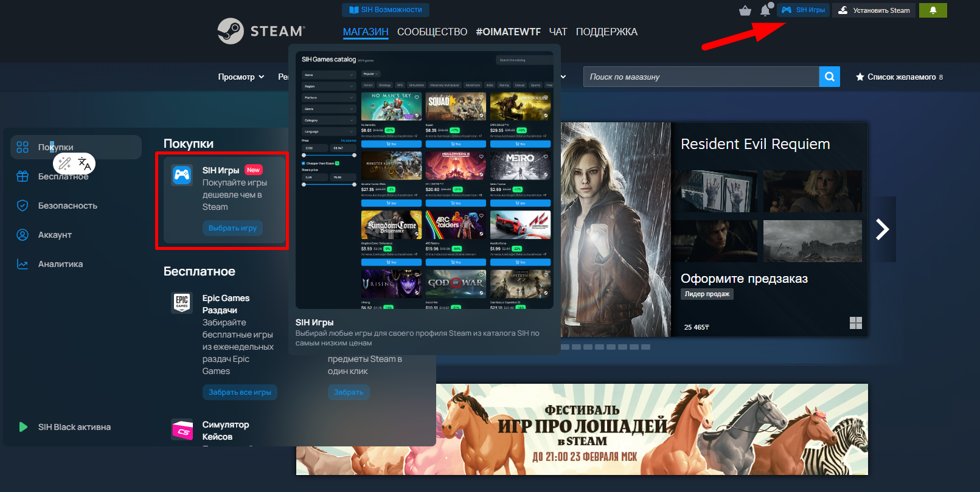This screenshot has height=492, width=980.
Task: Select top-left Resident Evil screenshot thumbnail
Action: click(715, 191)
